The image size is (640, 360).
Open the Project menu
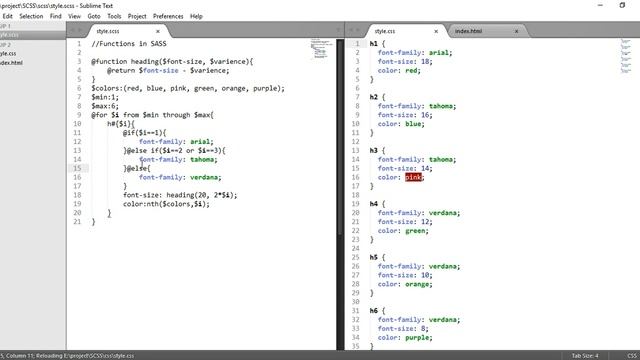[x=137, y=16]
